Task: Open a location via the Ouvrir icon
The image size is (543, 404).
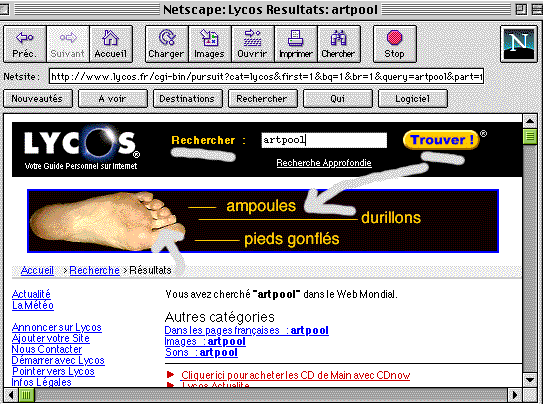Action: click(252, 44)
